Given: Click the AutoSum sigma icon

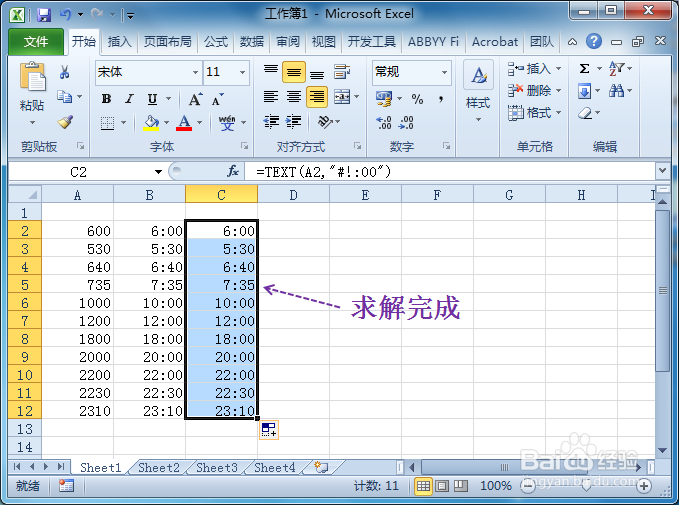Looking at the screenshot, I should (584, 68).
